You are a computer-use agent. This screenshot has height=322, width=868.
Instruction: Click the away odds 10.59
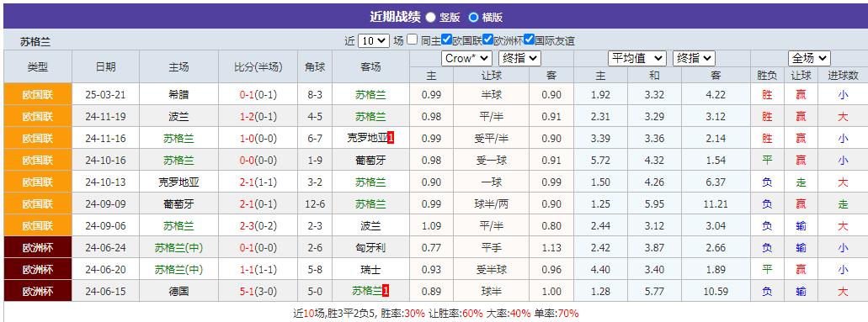tap(716, 291)
